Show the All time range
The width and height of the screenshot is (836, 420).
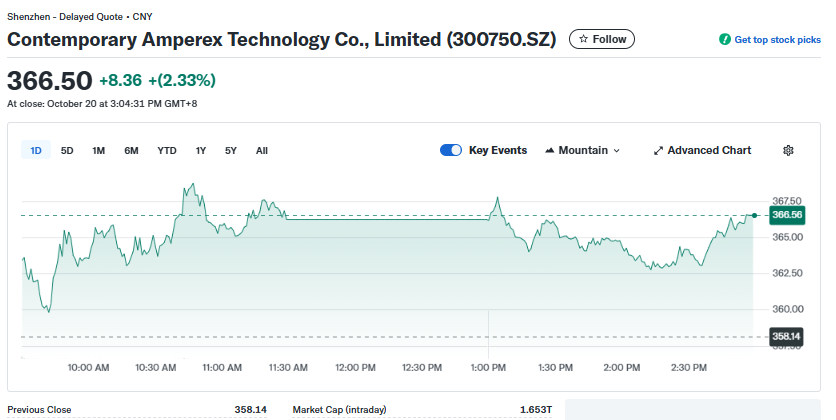pos(262,151)
